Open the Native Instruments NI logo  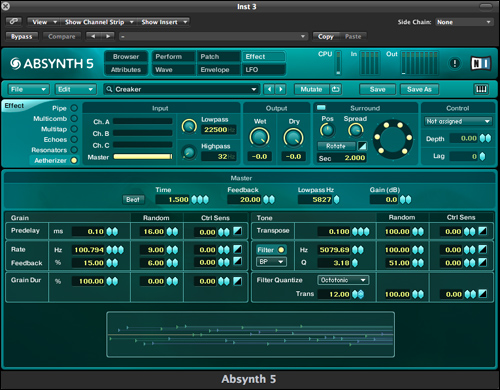pos(481,63)
